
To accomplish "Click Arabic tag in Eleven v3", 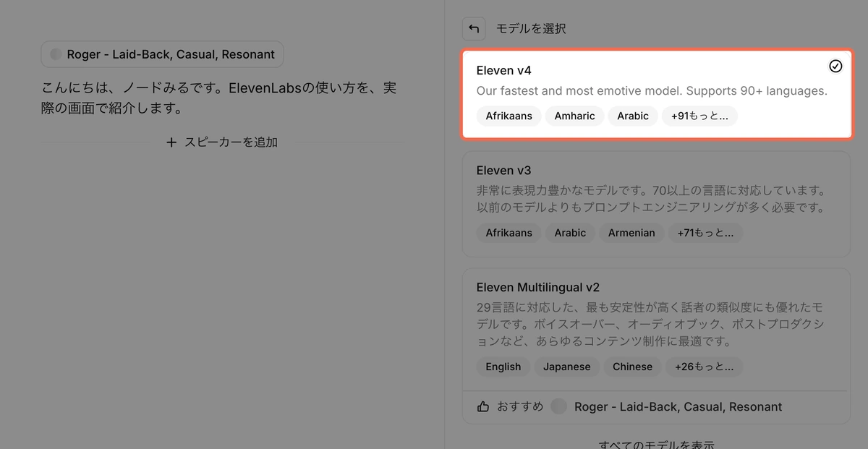I will (x=570, y=233).
